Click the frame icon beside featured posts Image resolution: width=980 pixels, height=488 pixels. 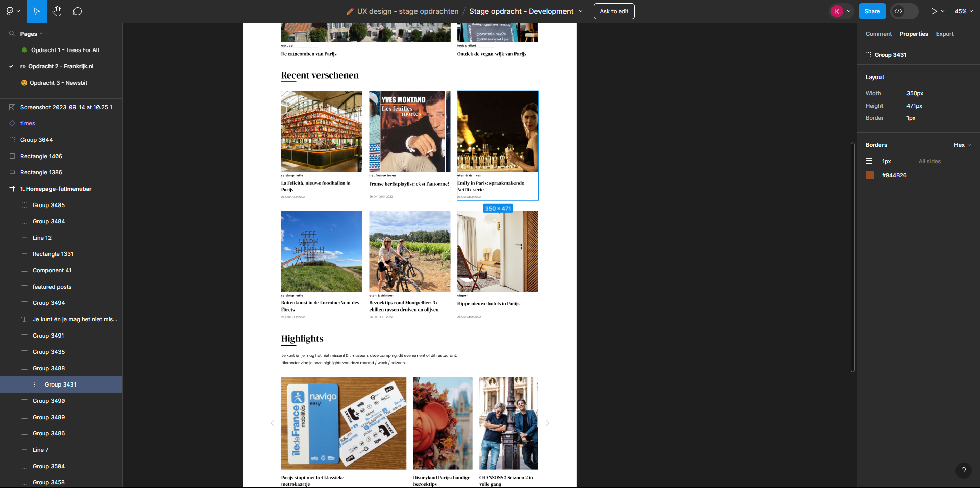pyautogui.click(x=24, y=287)
